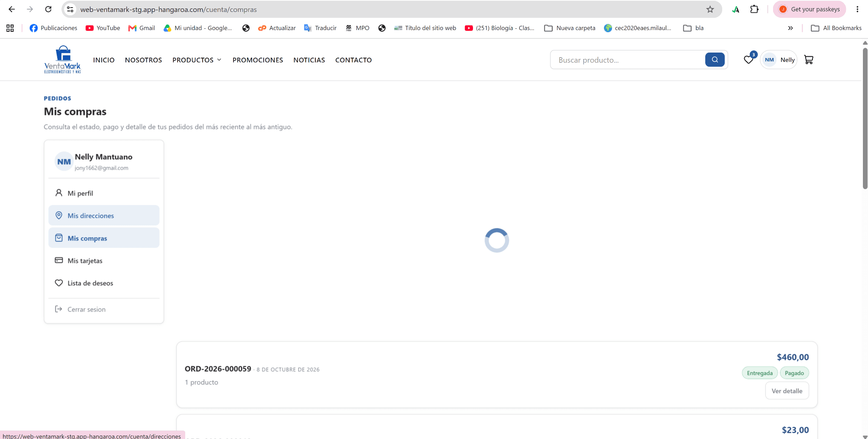Click the blue search magnifier button
The image size is (868, 439).
715,60
